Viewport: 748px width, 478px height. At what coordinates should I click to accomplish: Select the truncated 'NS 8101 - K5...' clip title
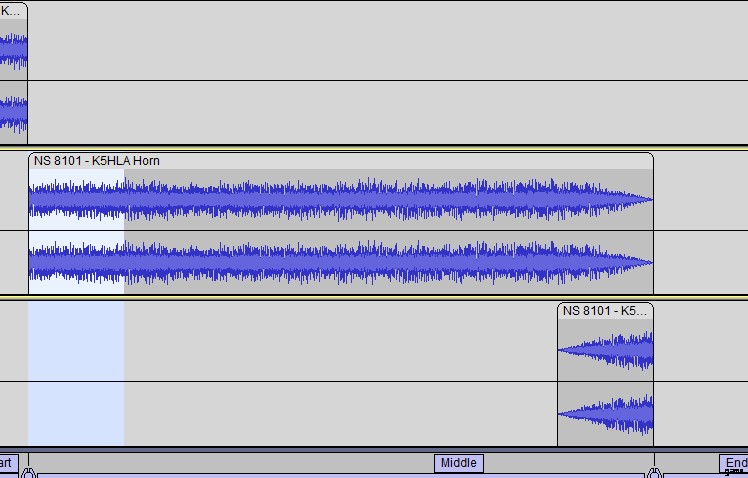tap(605, 311)
